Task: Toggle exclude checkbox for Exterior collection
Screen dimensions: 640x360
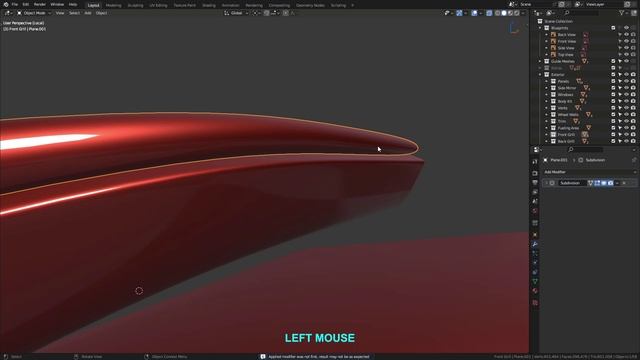Action: click(613, 75)
